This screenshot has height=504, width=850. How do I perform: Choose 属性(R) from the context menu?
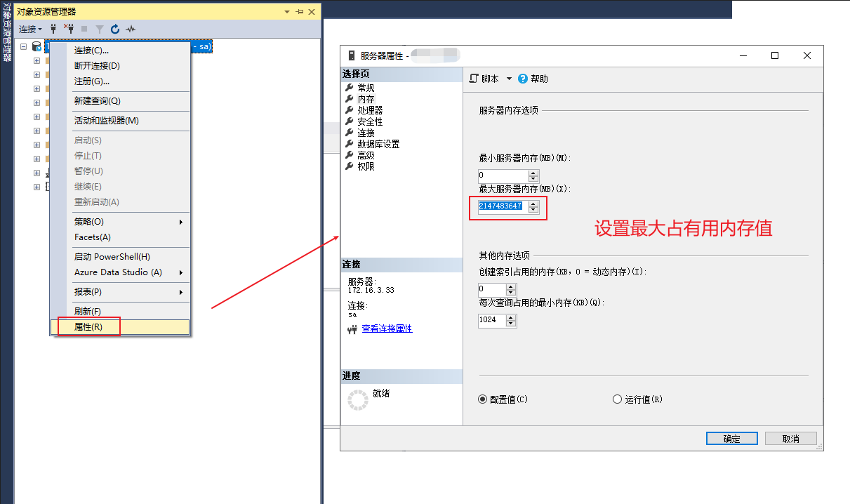(x=88, y=327)
